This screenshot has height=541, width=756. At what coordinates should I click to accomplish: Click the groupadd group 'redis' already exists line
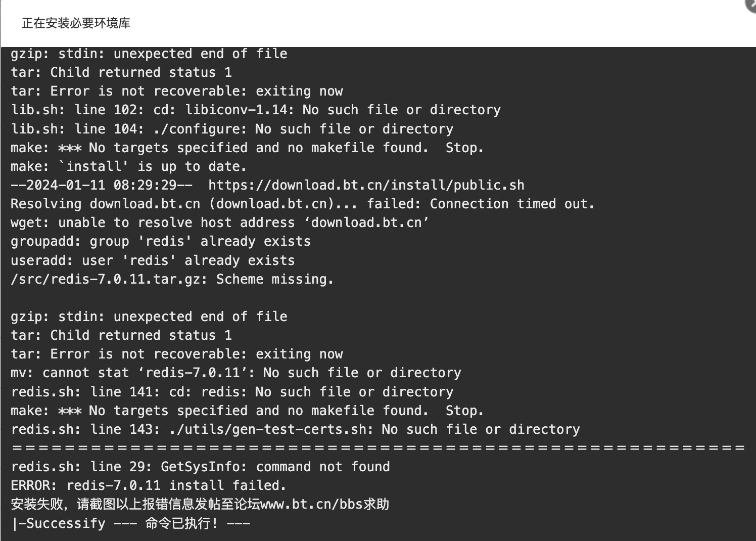pyautogui.click(x=161, y=242)
